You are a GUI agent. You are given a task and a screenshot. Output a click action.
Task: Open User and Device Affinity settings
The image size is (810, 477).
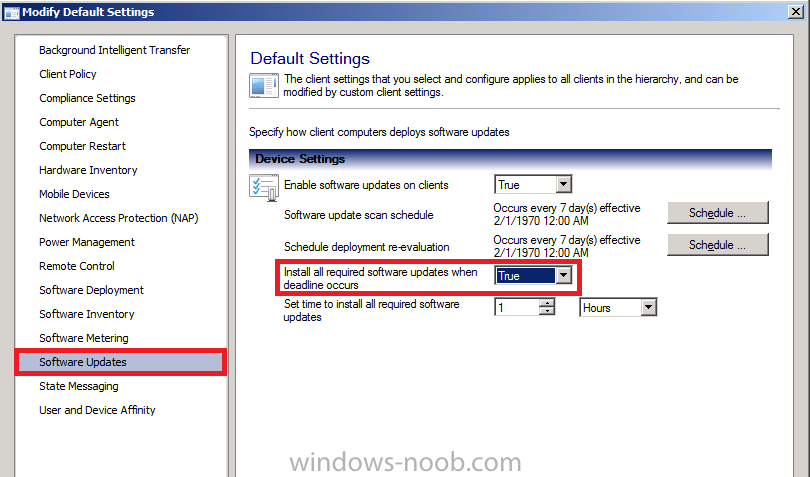click(97, 410)
